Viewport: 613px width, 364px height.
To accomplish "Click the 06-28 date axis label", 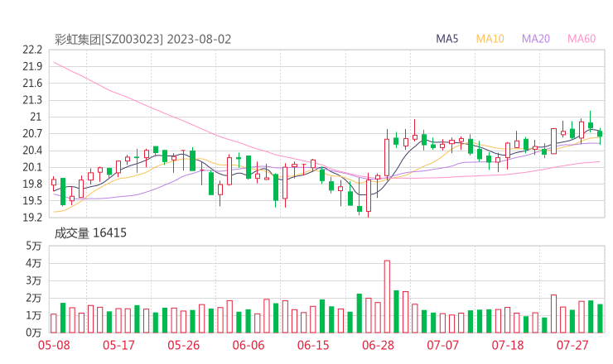I will (x=378, y=345).
